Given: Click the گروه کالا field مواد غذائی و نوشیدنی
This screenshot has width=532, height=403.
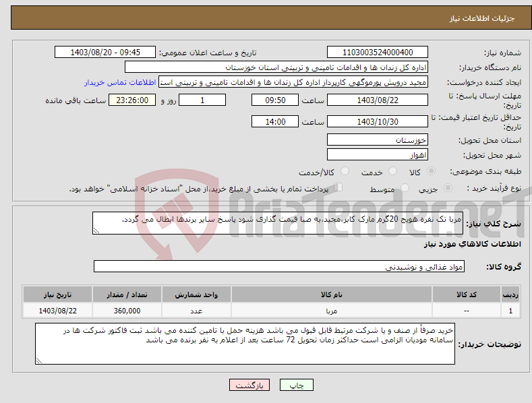Looking at the screenshot, I should coord(279,267).
